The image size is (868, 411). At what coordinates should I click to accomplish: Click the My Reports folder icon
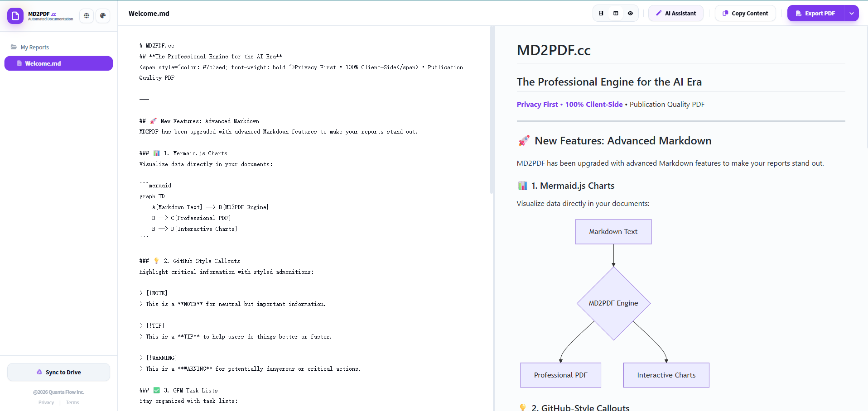point(13,47)
